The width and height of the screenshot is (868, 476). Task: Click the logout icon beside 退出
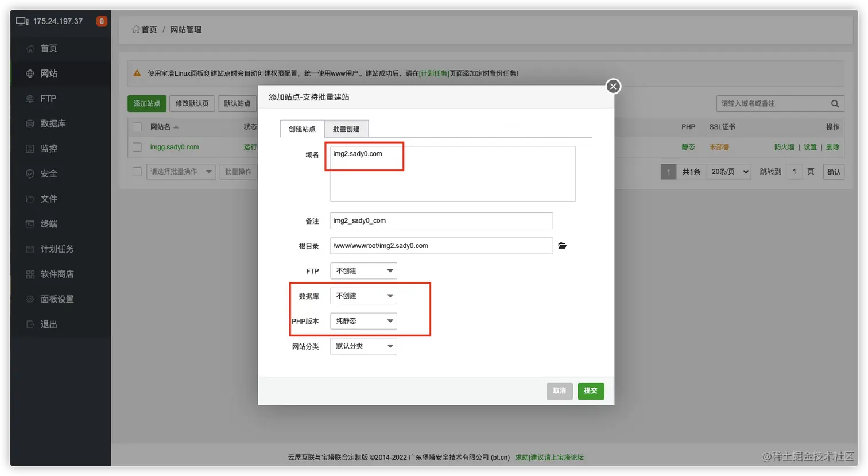point(30,324)
